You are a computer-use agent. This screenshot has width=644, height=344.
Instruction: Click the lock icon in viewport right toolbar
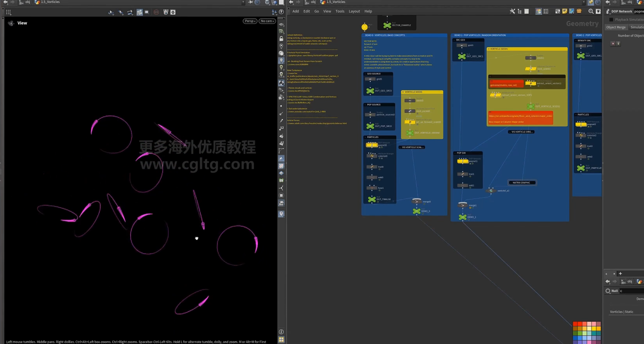click(x=281, y=39)
